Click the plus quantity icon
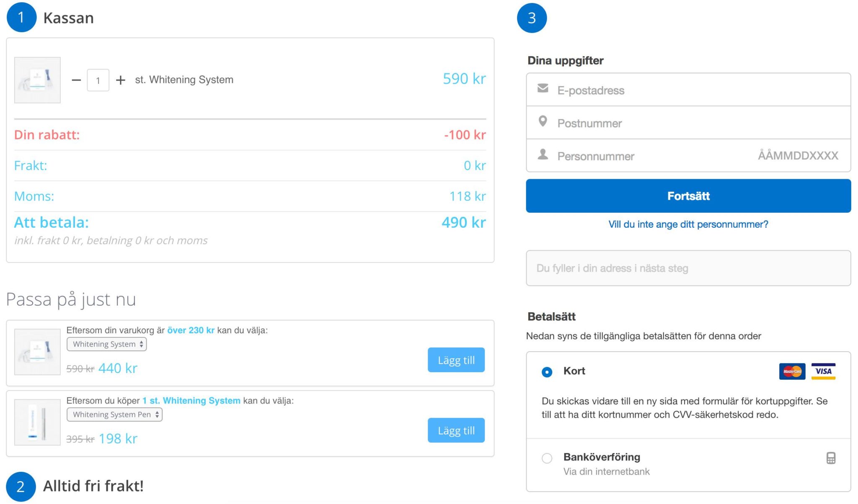Screen dimensions: 858x504 121,80
